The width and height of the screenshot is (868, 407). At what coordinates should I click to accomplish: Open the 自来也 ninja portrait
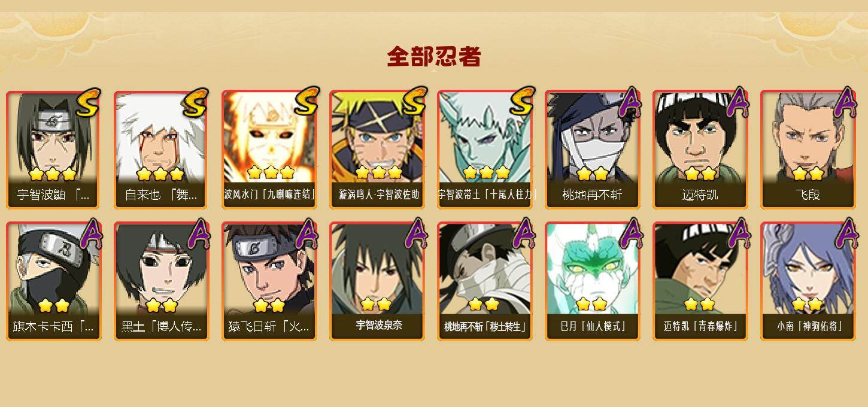click(x=162, y=150)
